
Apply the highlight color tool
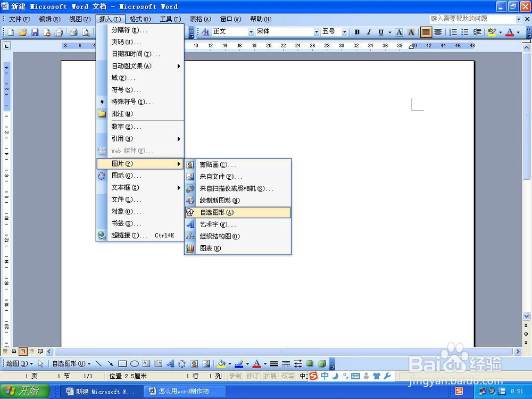(491, 32)
